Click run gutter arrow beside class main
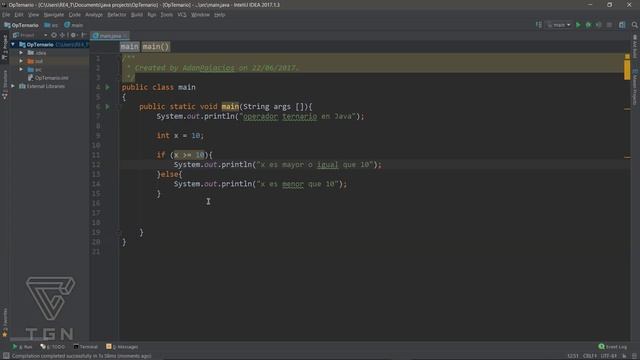The image size is (640, 360). tap(107, 87)
